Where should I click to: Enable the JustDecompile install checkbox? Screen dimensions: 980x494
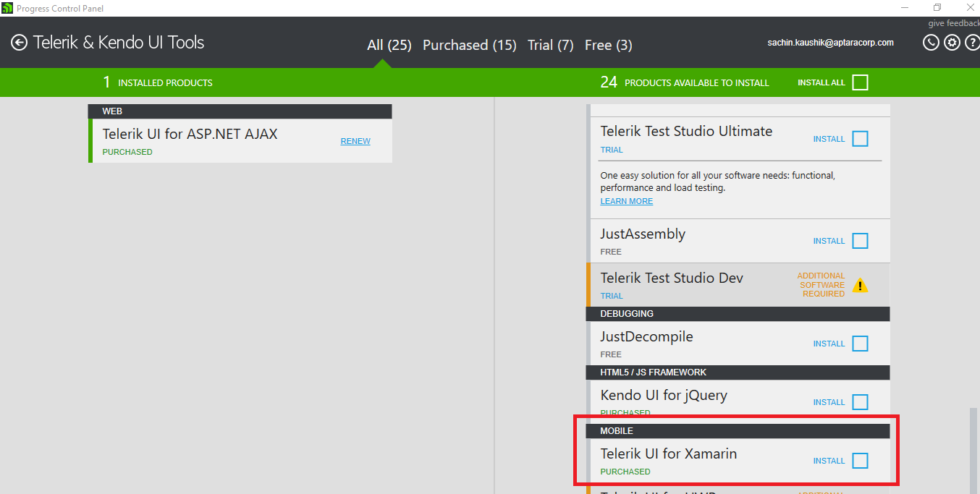pos(860,344)
